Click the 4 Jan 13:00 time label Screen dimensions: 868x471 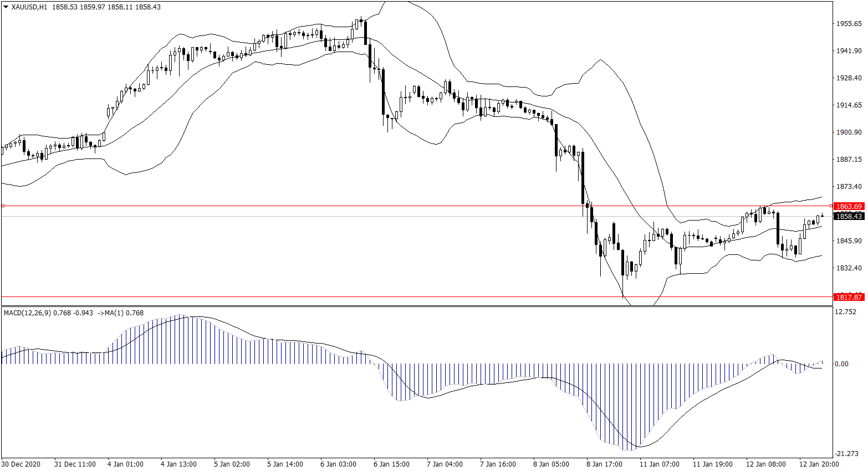[178, 464]
